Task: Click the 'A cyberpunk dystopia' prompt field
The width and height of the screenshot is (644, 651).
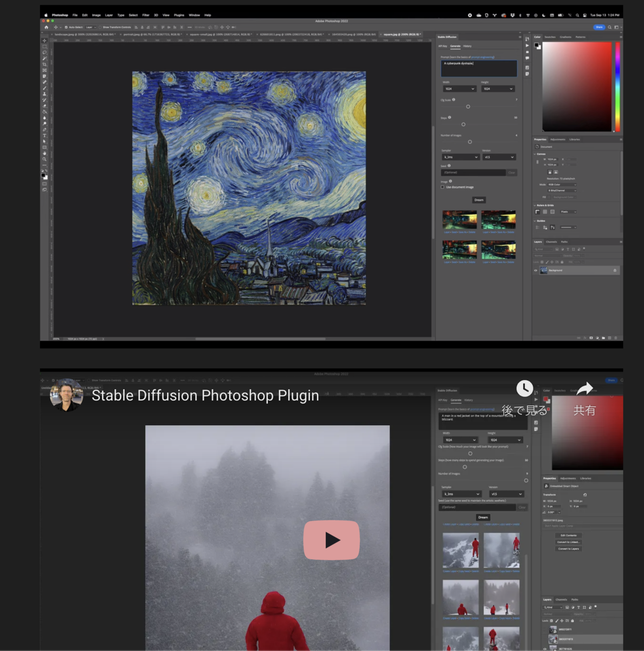Action: pos(479,68)
